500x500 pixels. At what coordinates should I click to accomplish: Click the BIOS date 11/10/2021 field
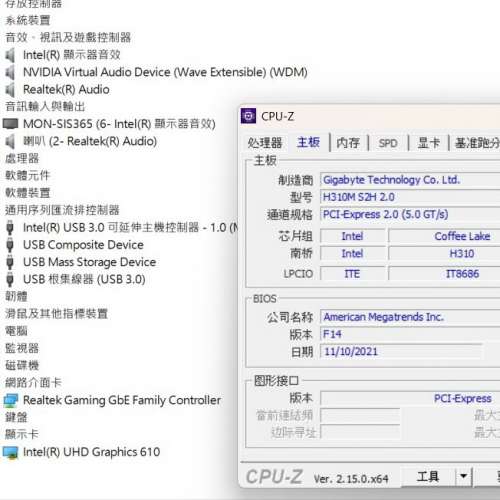[401, 352]
